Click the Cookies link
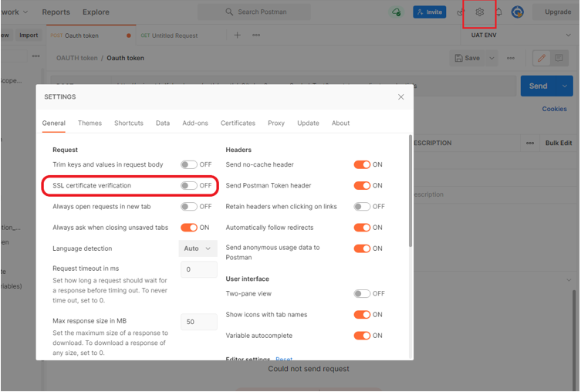 [554, 110]
